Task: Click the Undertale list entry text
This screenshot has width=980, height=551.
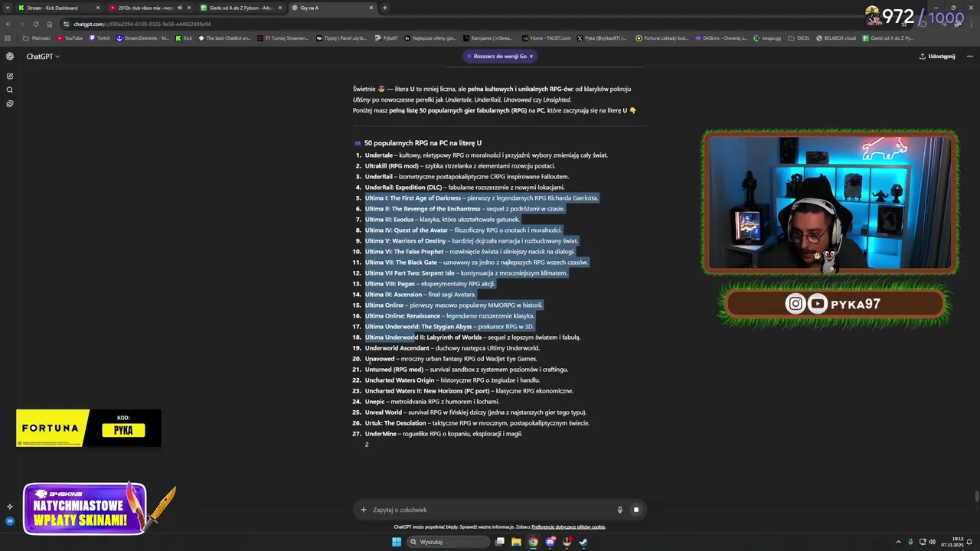Action: tap(486, 155)
